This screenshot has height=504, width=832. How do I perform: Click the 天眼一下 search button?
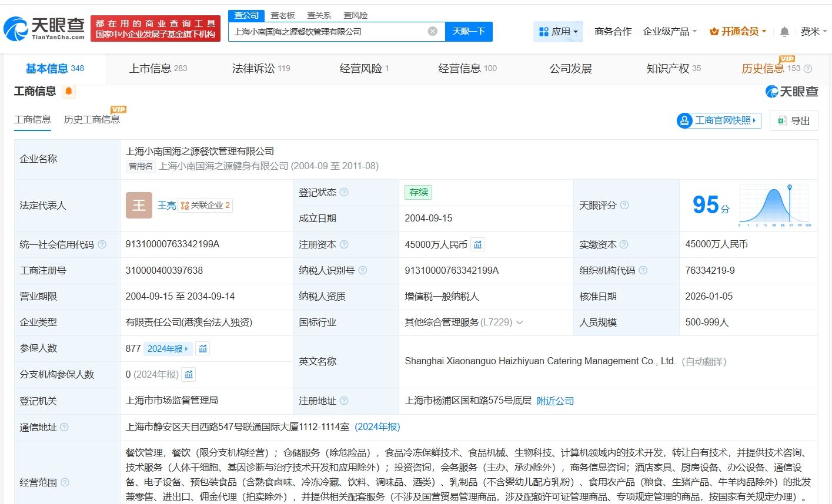[x=469, y=31]
